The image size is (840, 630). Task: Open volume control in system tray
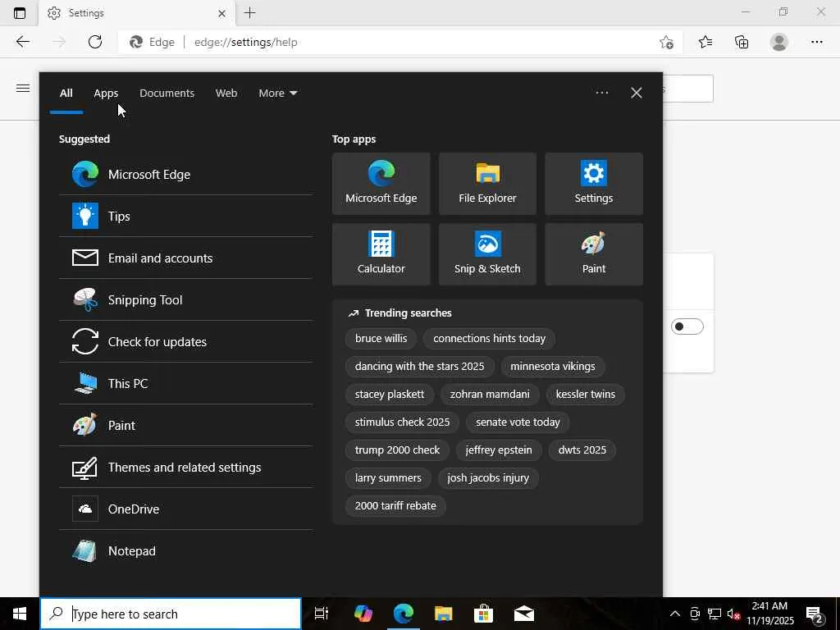click(x=733, y=614)
